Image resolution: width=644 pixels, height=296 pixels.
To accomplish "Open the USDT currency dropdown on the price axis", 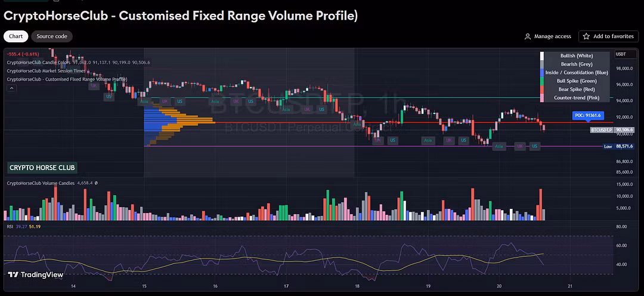I will (x=621, y=54).
